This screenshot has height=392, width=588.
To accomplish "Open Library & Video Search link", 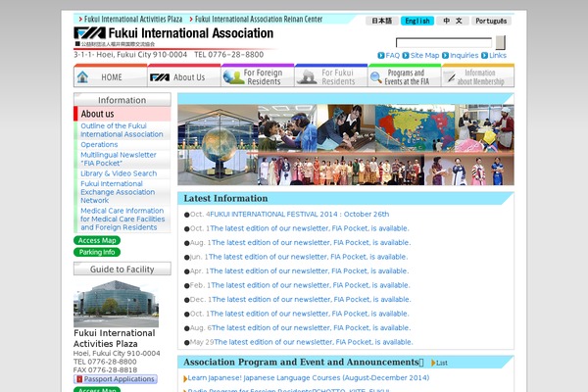I will [119, 173].
